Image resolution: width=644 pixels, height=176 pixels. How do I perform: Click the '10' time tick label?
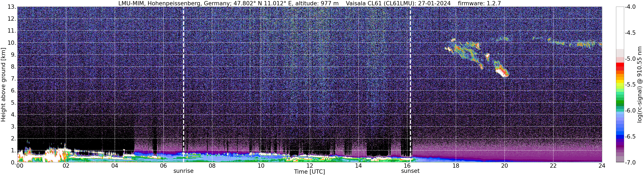[x=261, y=166]
